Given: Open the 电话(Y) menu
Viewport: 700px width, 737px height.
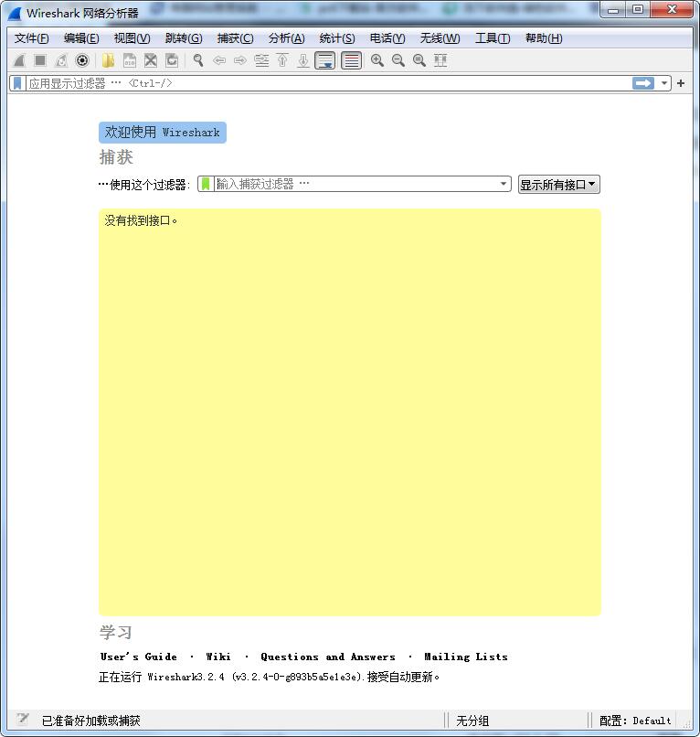Looking at the screenshot, I should [387, 38].
